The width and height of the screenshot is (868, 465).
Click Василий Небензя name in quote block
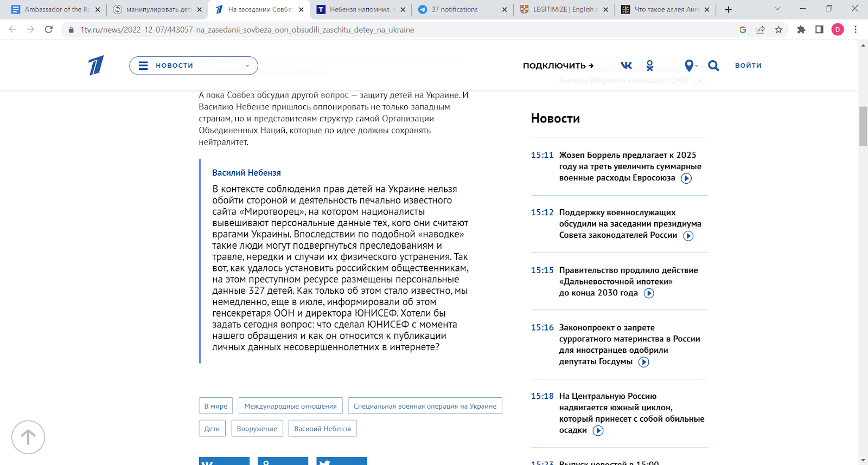(246, 173)
